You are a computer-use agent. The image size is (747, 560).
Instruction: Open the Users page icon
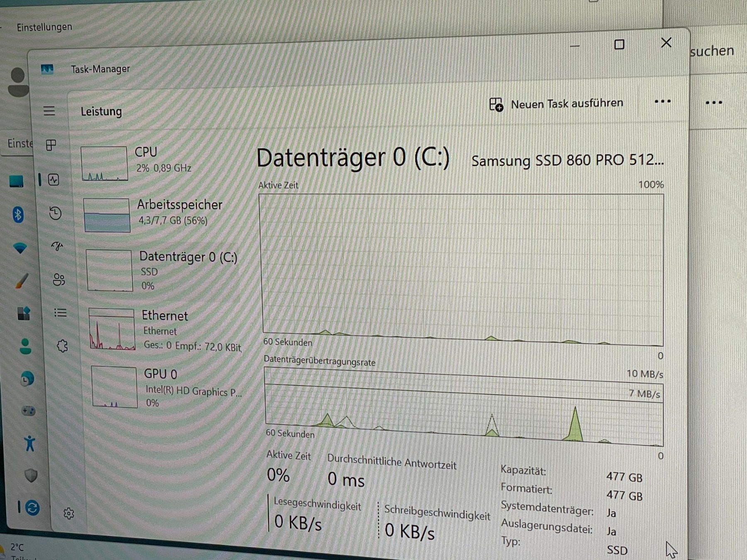(x=59, y=280)
